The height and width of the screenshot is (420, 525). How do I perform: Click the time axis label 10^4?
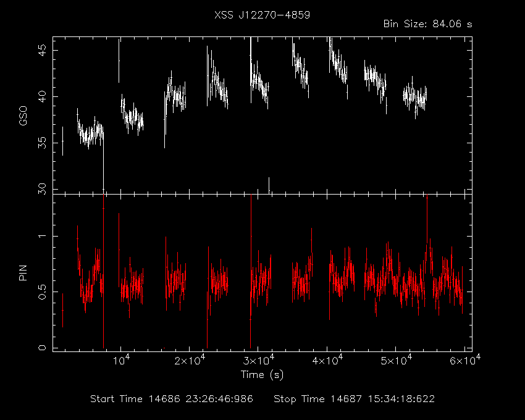point(122,360)
